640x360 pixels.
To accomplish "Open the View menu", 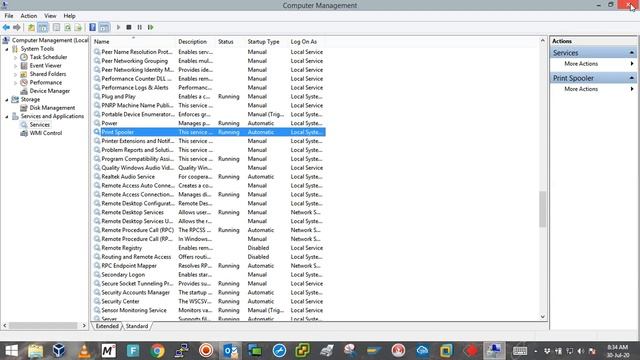I will 50,16.
